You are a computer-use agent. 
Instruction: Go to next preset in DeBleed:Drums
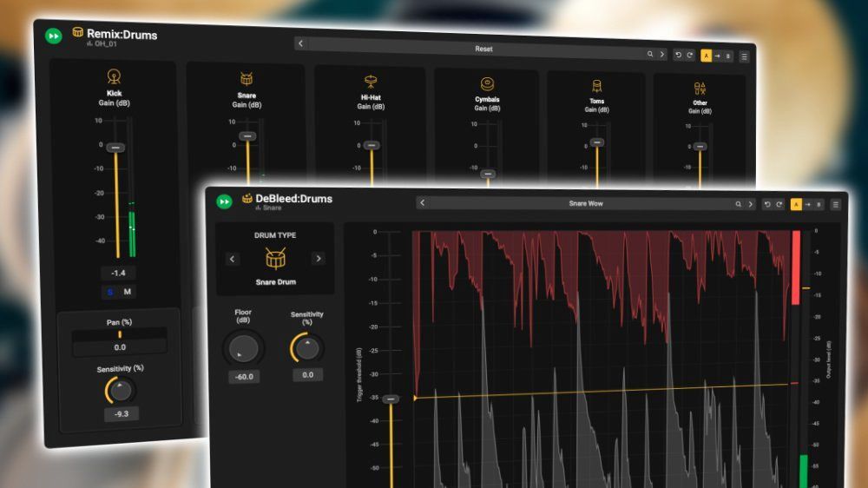pyautogui.click(x=751, y=204)
